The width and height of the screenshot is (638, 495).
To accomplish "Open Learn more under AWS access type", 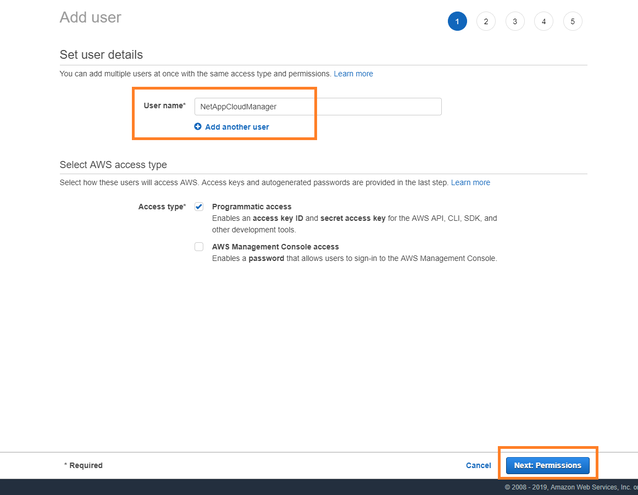I will tap(470, 183).
